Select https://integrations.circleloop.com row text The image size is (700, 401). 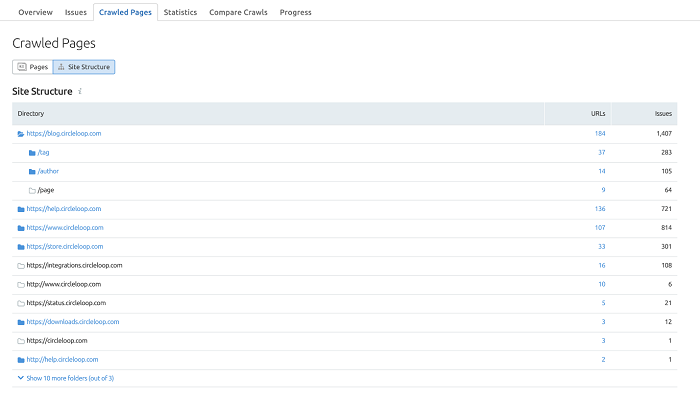point(74,265)
